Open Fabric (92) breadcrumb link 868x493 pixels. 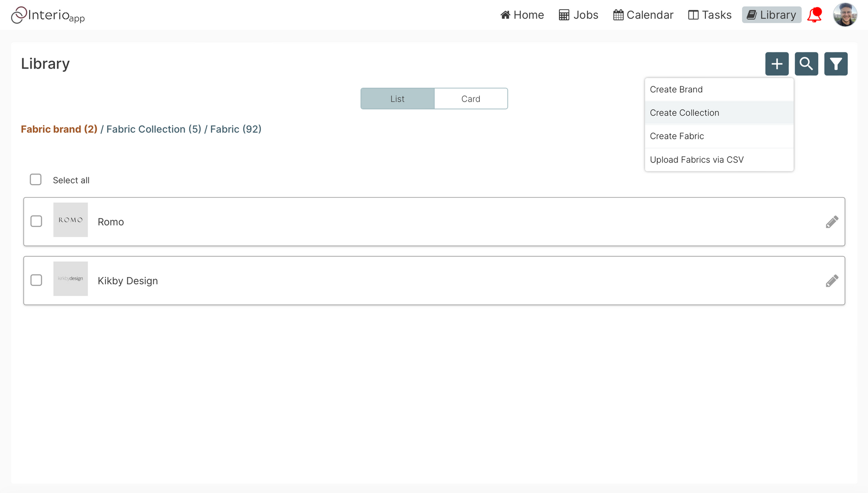236,129
